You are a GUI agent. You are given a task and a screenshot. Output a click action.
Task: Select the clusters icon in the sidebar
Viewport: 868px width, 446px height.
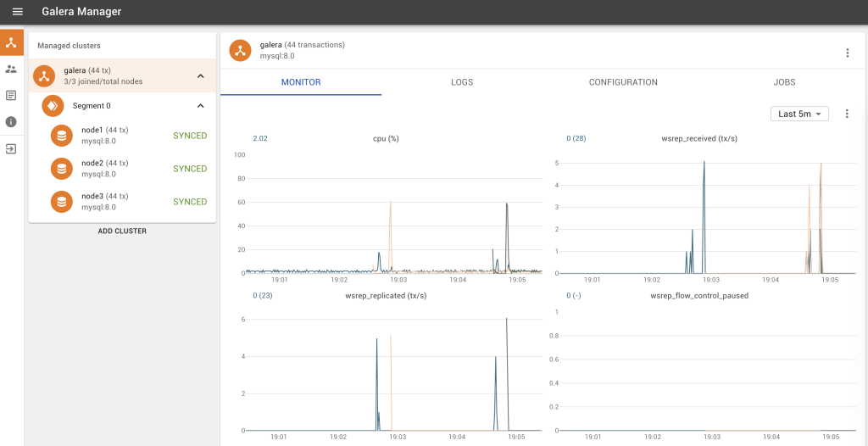[12, 42]
